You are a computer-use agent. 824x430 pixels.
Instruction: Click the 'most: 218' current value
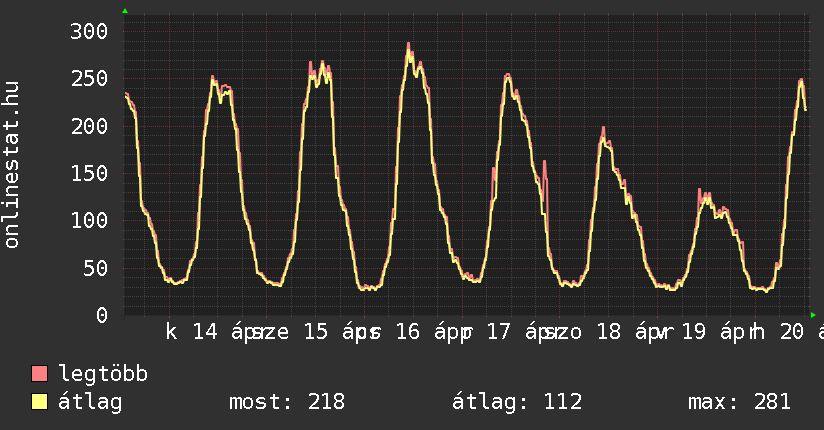287,402
